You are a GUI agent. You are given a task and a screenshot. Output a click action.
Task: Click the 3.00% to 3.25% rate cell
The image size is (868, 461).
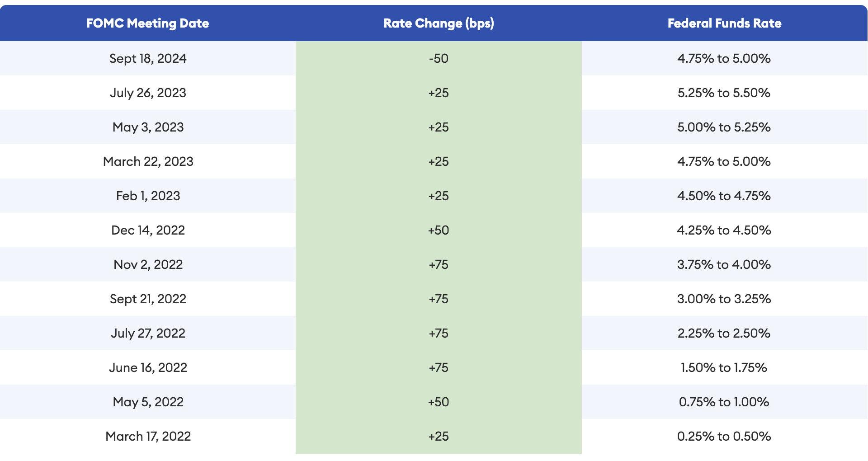tap(725, 299)
